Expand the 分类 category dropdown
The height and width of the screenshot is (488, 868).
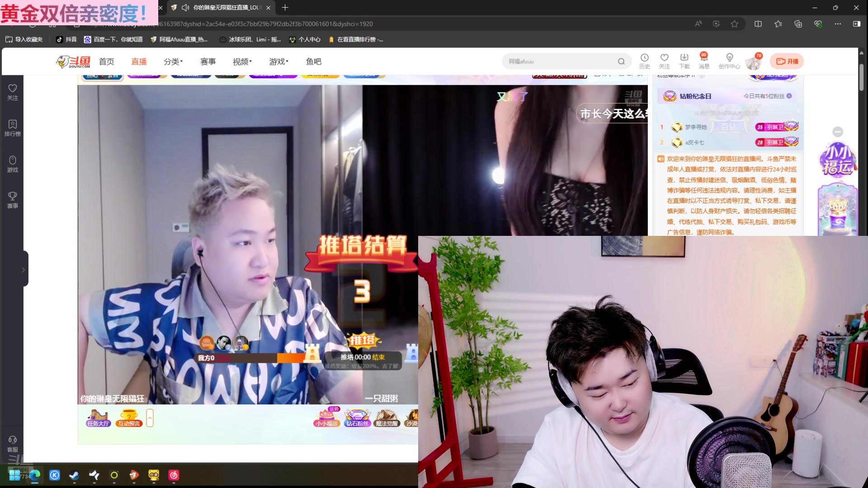pyautogui.click(x=173, y=61)
